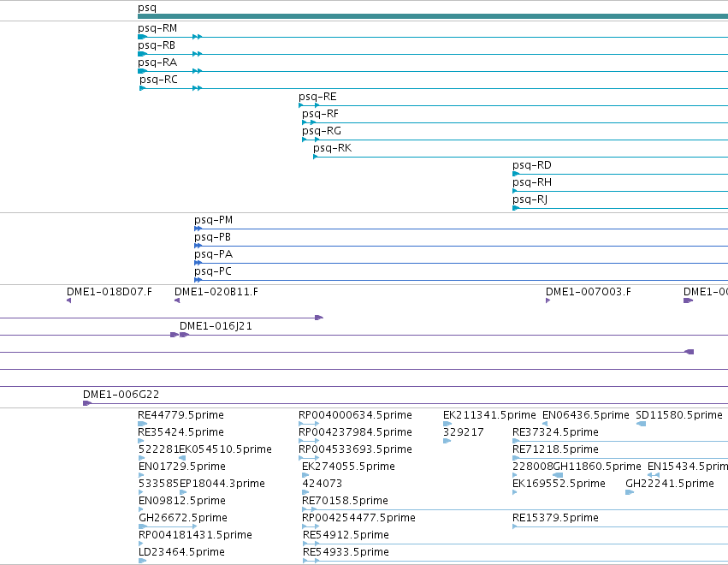Click RE71218.5prime EST label
Viewport: 728px width, 565px height.
[556, 449]
